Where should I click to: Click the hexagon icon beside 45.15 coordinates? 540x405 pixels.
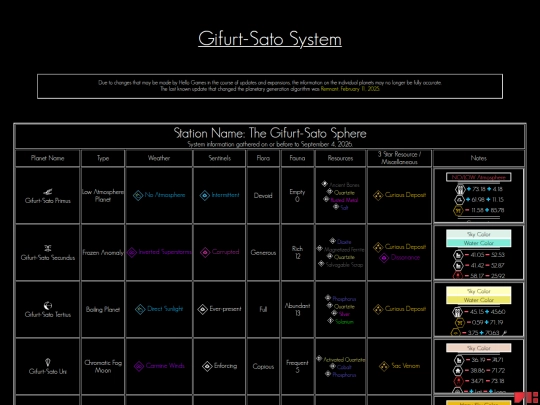(x=458, y=312)
